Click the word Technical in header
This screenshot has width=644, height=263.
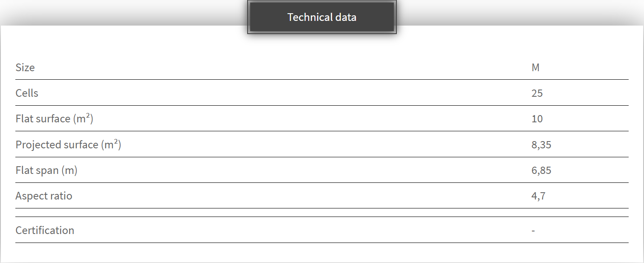[x=309, y=17]
